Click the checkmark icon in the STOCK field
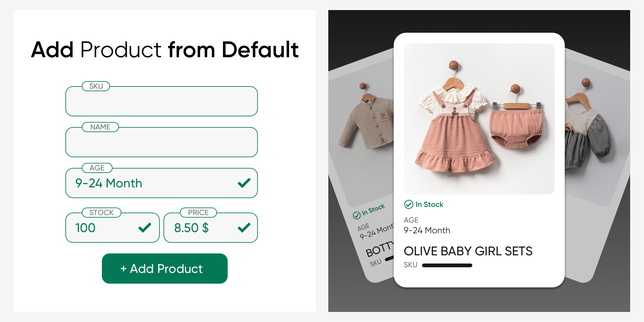The image size is (644, 322). pyautogui.click(x=145, y=228)
